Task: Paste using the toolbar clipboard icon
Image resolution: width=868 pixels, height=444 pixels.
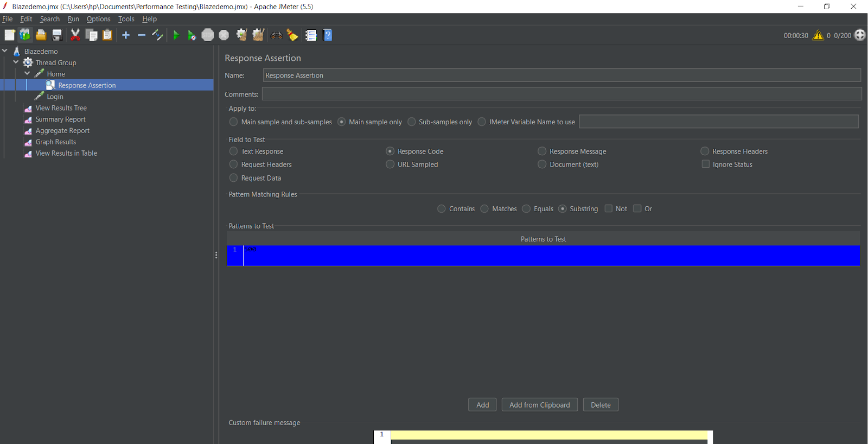Action: point(107,35)
